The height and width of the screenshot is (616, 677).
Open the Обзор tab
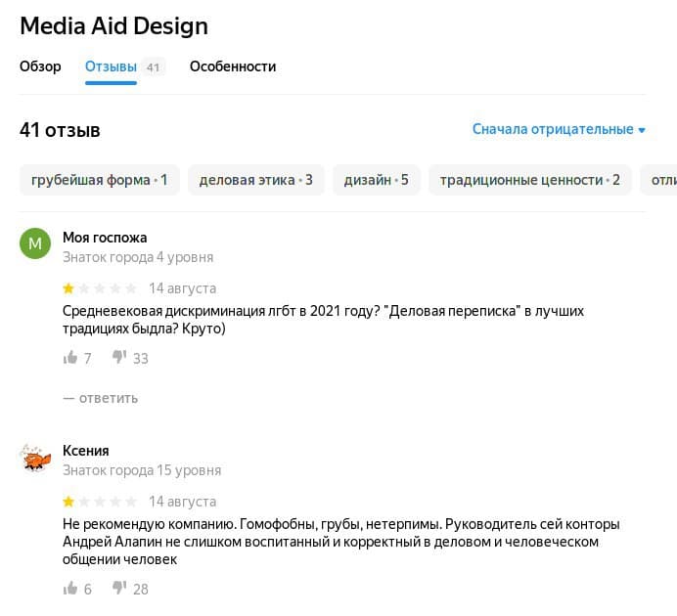(40, 66)
